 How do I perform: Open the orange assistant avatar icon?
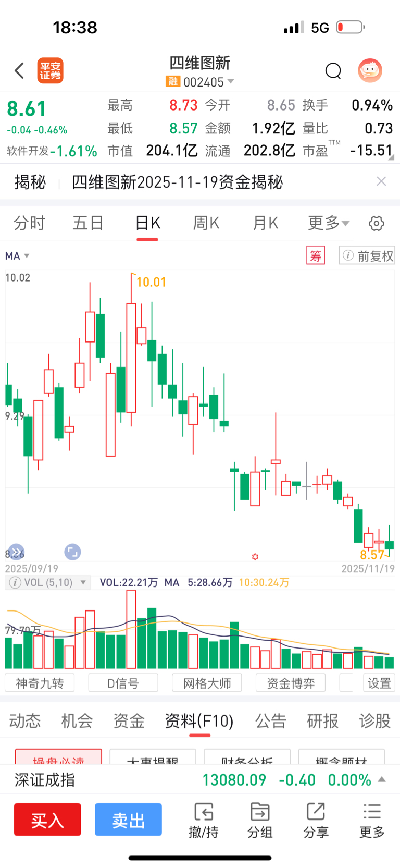point(370,70)
